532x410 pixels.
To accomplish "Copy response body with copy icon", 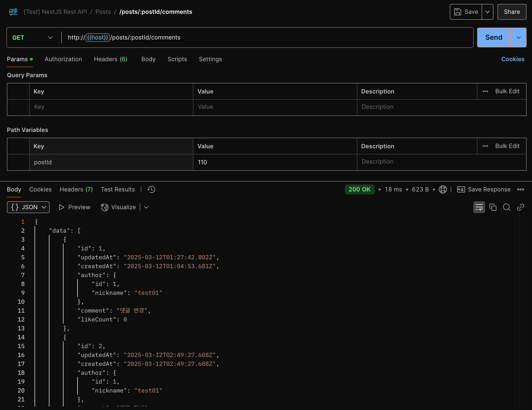I will tap(493, 207).
